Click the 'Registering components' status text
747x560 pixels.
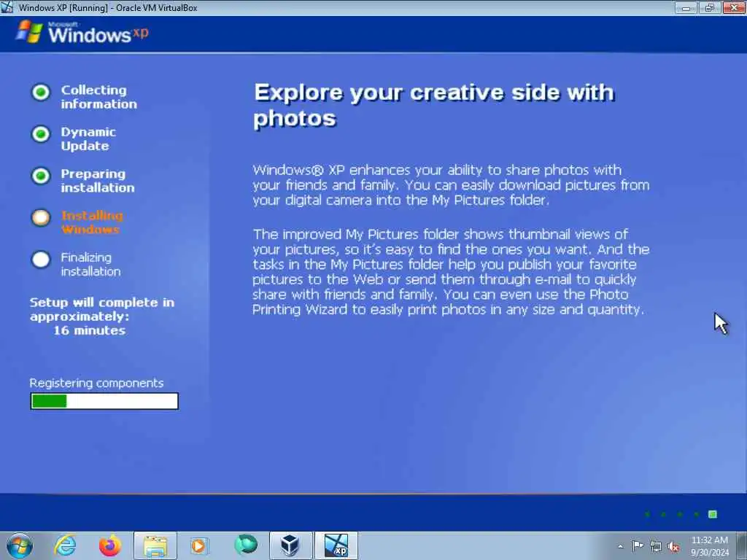click(x=96, y=383)
